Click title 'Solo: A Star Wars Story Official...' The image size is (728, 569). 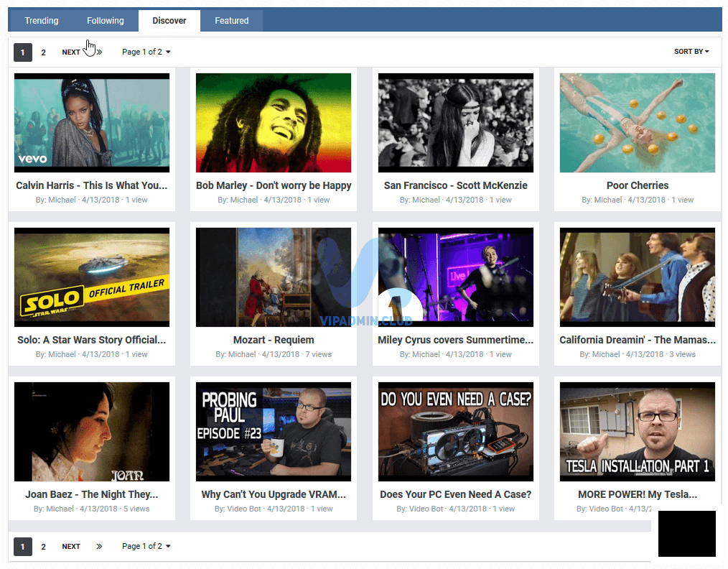92,340
